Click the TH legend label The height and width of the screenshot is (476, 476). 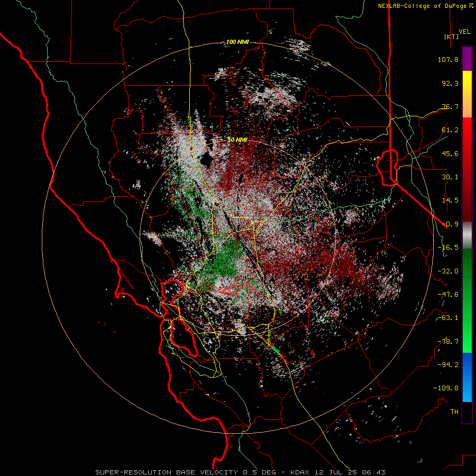click(454, 412)
